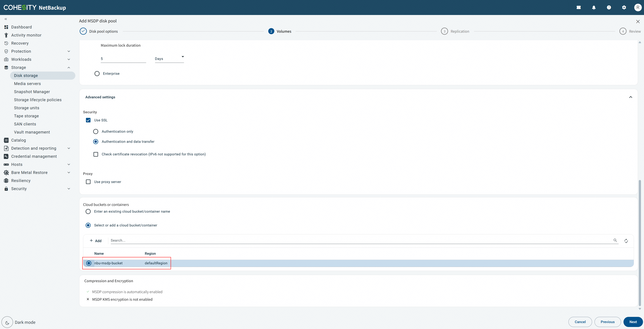The image size is (644, 329).
Task: Enable Use proxy server checkbox
Action: (x=88, y=182)
